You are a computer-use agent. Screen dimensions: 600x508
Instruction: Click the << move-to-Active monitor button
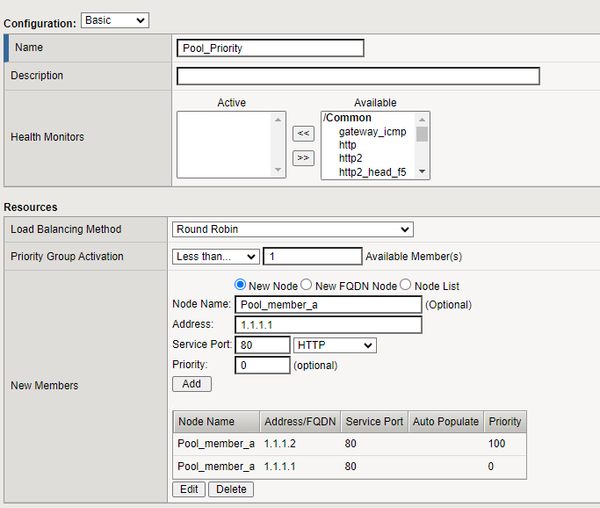coord(302,133)
